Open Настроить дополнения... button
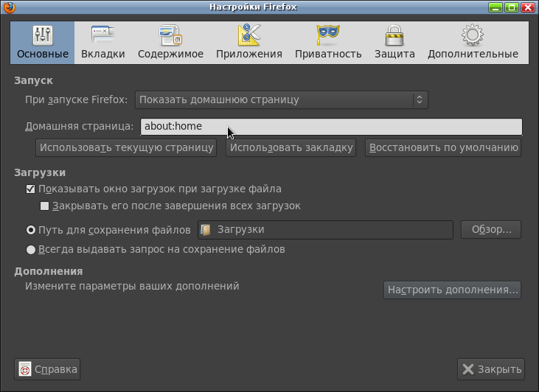The height and width of the screenshot is (392, 539). [453, 290]
